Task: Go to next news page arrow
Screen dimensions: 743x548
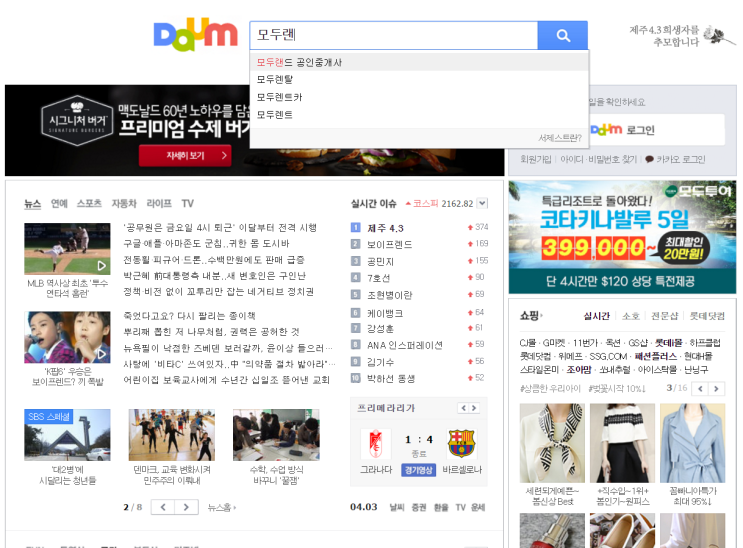Action: coord(186,507)
